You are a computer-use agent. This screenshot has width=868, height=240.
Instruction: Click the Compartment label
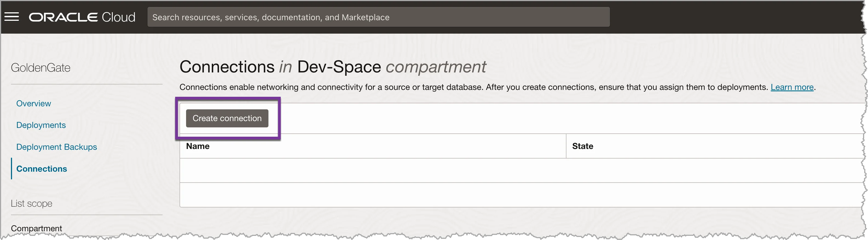[x=36, y=228]
